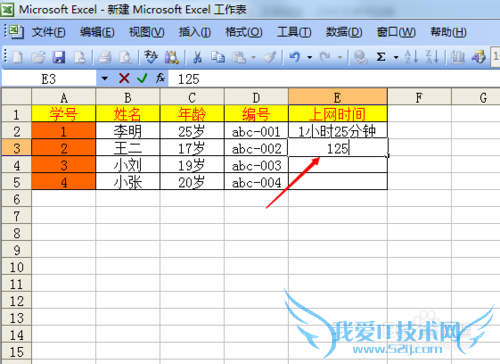
Task: Open the 插入(I) menu
Action: [x=195, y=32]
